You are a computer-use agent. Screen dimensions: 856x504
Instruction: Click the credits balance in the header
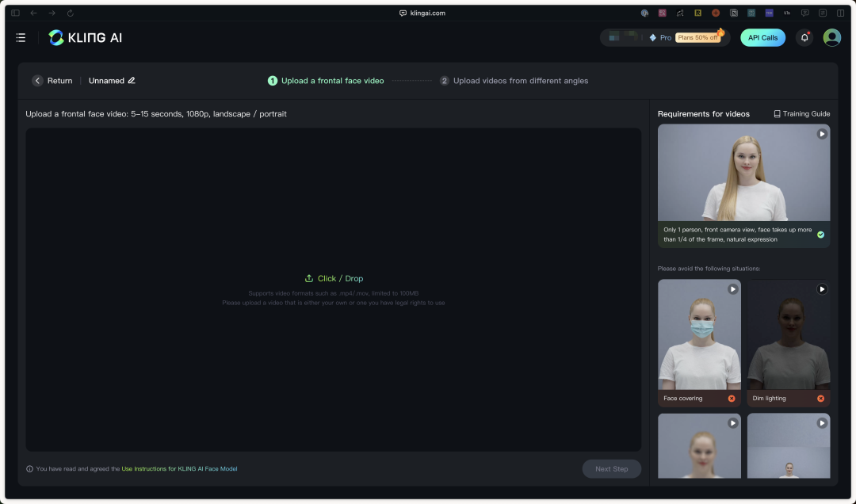click(x=623, y=37)
